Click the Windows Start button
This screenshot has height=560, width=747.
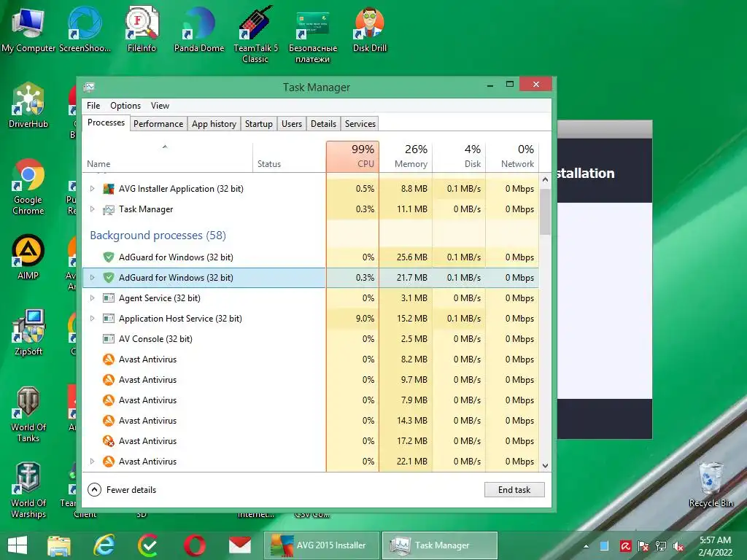tap(18, 545)
